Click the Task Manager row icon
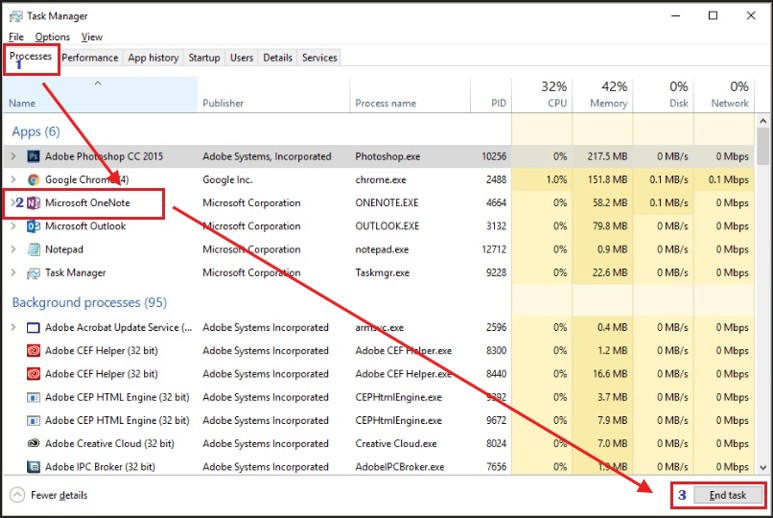The image size is (773, 518). pos(33,273)
